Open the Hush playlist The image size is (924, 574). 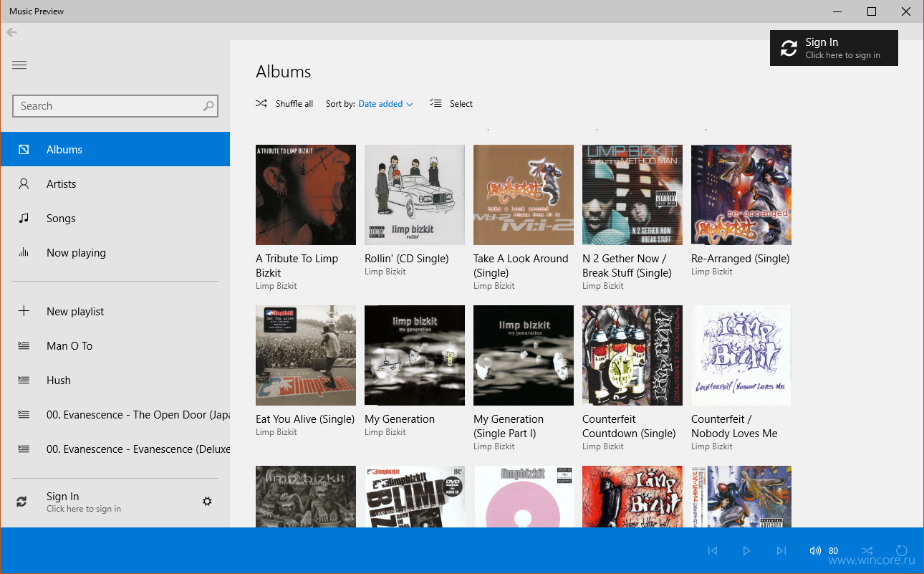[x=115, y=381]
